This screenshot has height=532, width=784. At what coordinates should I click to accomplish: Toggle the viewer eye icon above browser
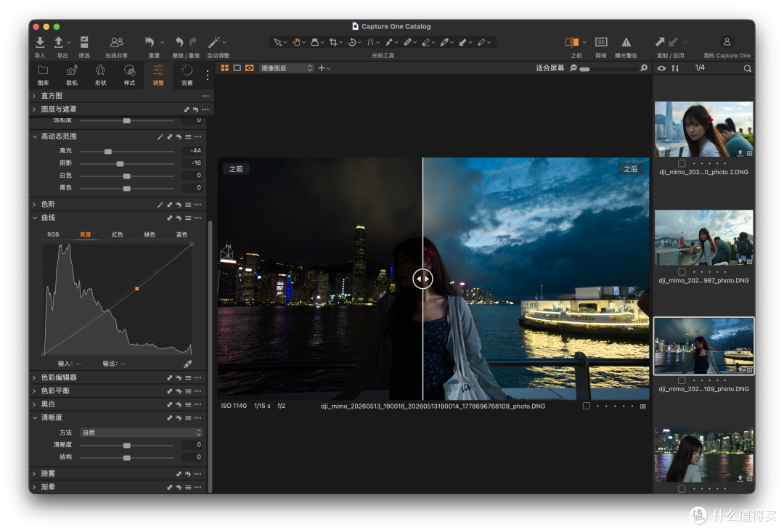[661, 68]
